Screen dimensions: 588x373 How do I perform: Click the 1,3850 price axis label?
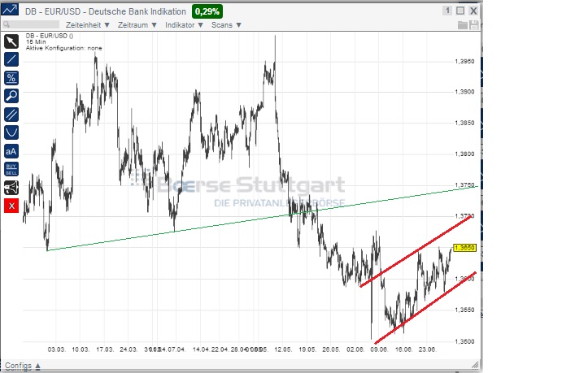(x=464, y=123)
